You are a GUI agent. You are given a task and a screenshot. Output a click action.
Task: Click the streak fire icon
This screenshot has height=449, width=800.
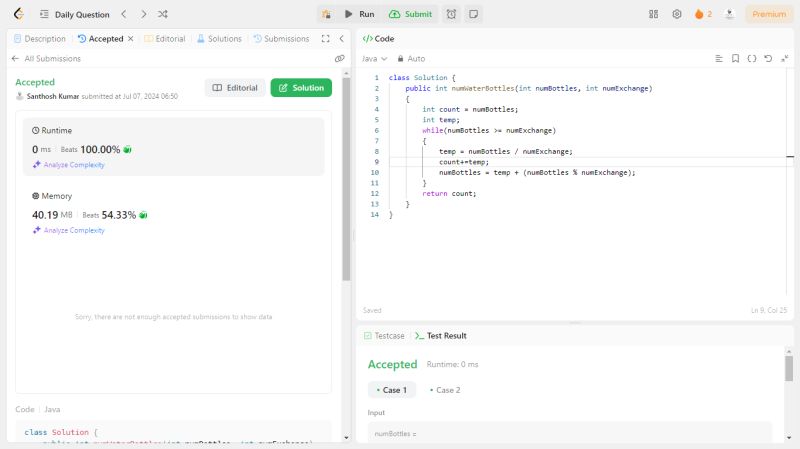point(699,14)
